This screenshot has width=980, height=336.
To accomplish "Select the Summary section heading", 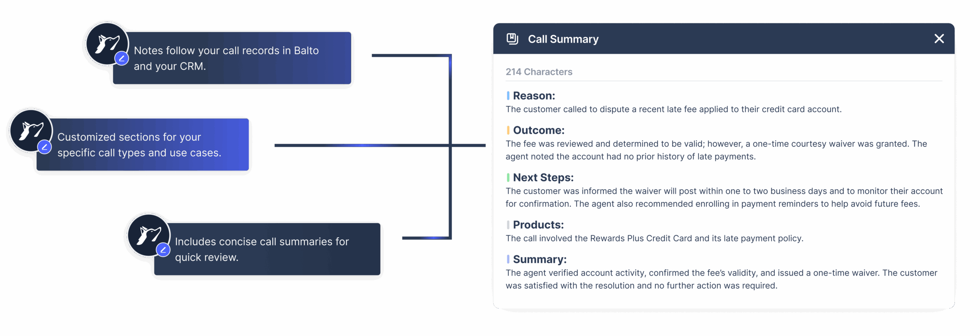I will [540, 260].
